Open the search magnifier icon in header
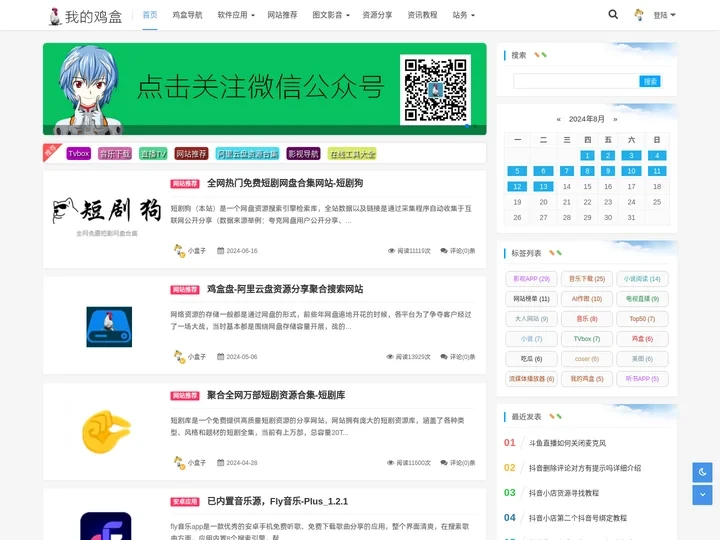 pos(613,15)
